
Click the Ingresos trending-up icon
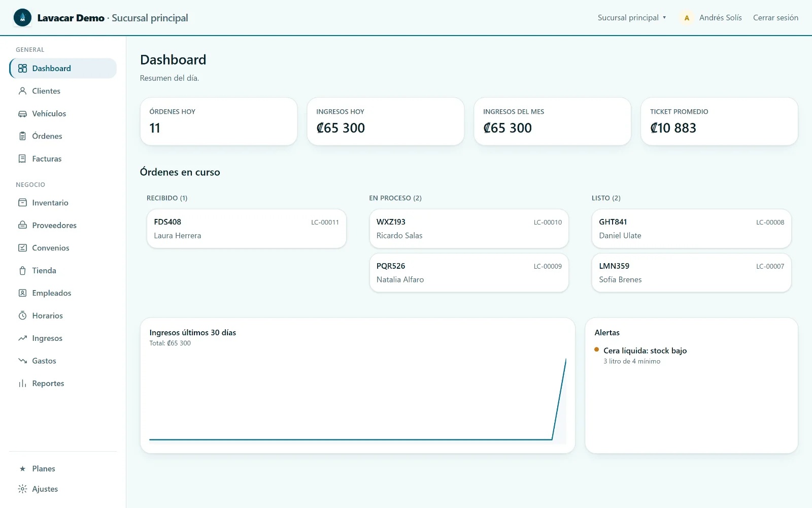[22, 338]
